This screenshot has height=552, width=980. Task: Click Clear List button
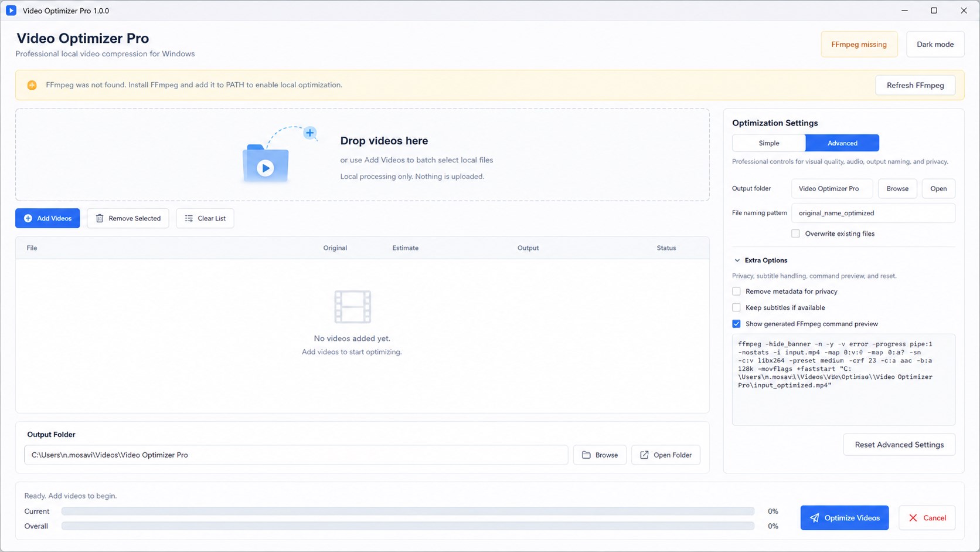205,218
